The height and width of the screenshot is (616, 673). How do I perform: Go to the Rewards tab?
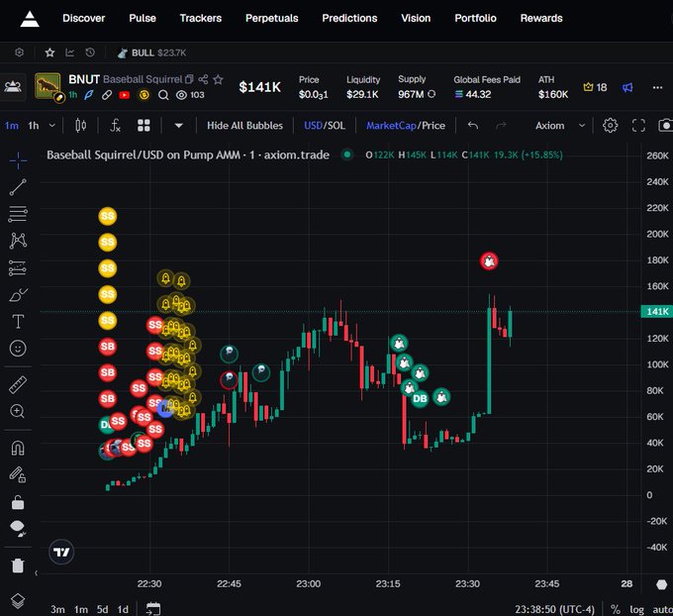click(x=541, y=18)
